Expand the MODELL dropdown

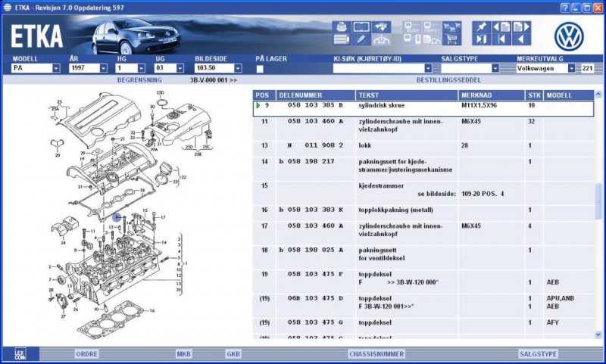pos(56,68)
